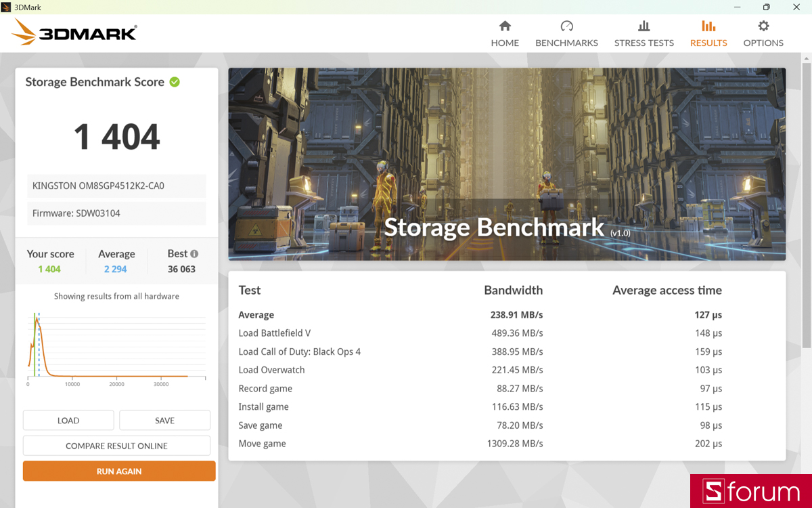Viewport: 812px width, 508px height.
Task: Click the Bandwidth column header
Action: pos(514,290)
